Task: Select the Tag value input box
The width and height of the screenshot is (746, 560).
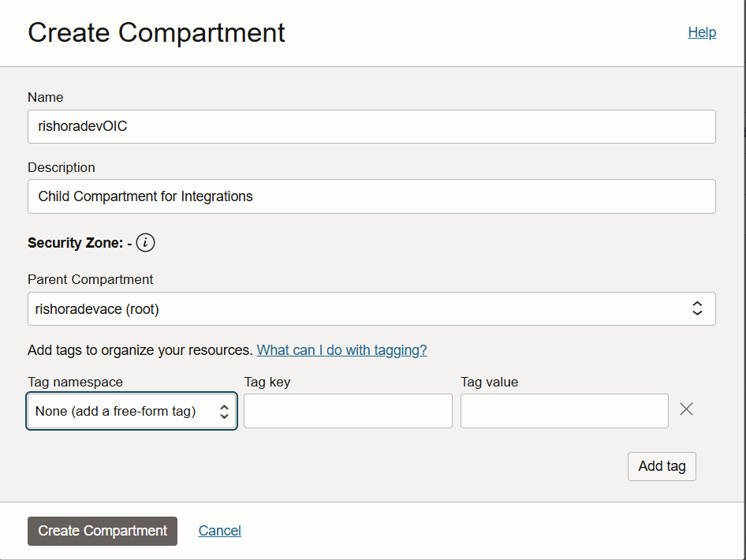Action: coord(564,411)
